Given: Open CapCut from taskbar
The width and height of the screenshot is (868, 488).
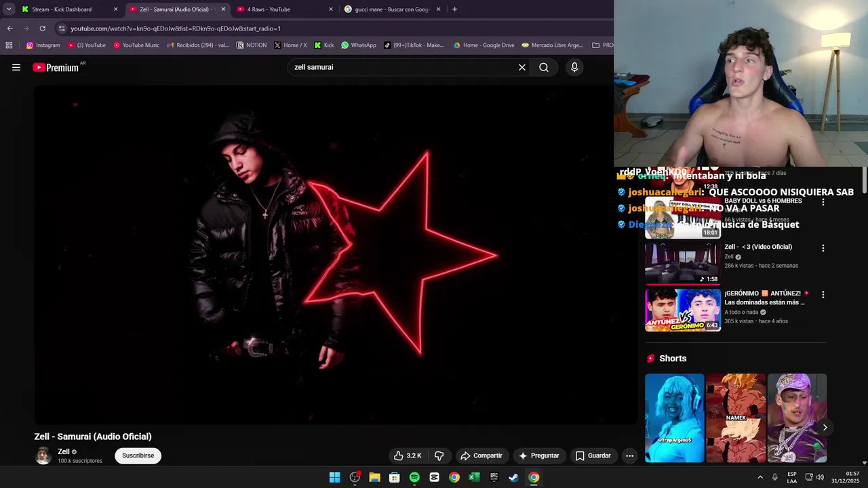Looking at the screenshot, I should (434, 477).
